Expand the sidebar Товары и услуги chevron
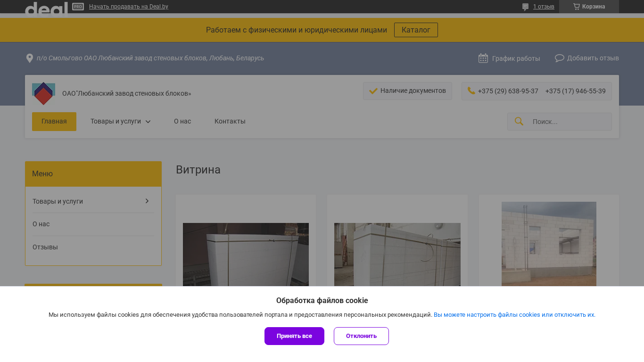The height and width of the screenshot is (362, 644). coord(147,201)
